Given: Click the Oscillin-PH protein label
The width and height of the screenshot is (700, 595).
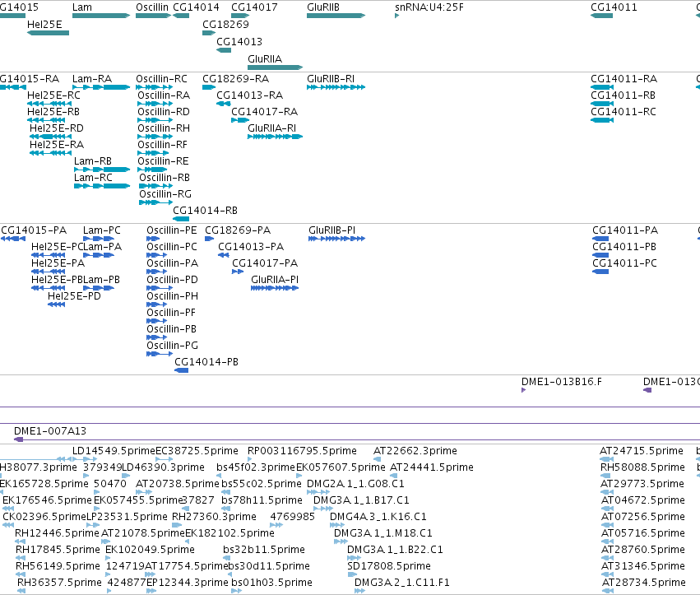Looking at the screenshot, I should click(172, 296).
